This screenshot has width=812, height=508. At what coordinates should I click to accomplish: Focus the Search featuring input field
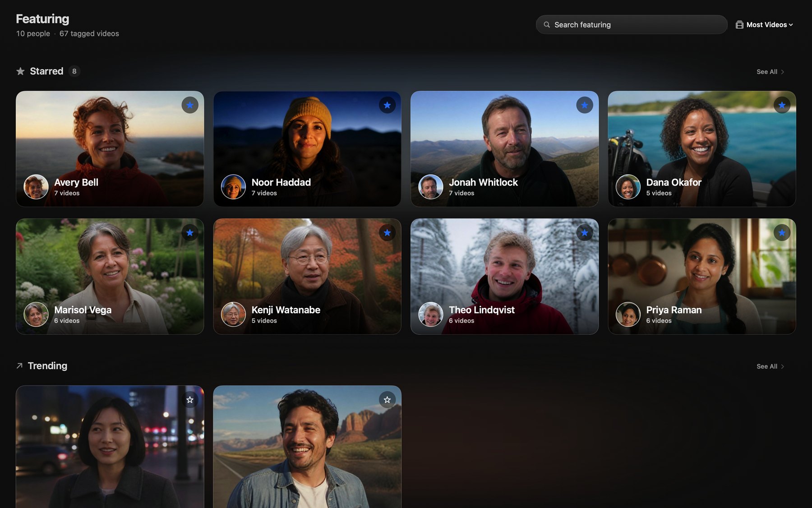[x=632, y=25]
